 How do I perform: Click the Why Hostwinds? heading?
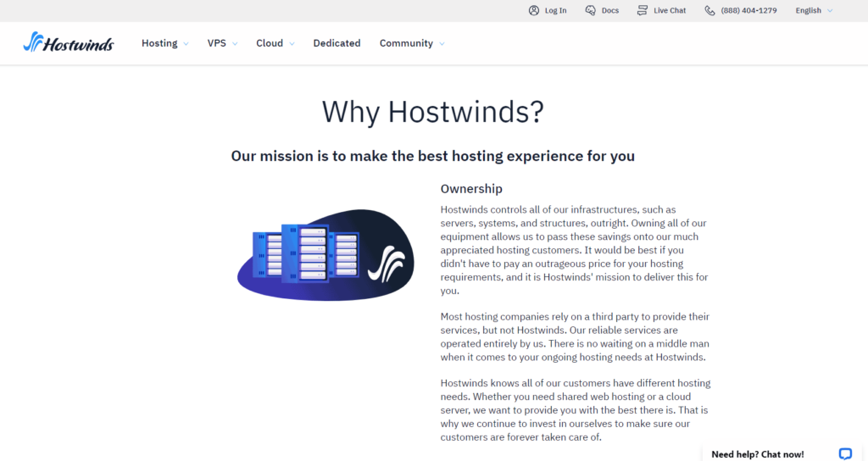pyautogui.click(x=433, y=112)
